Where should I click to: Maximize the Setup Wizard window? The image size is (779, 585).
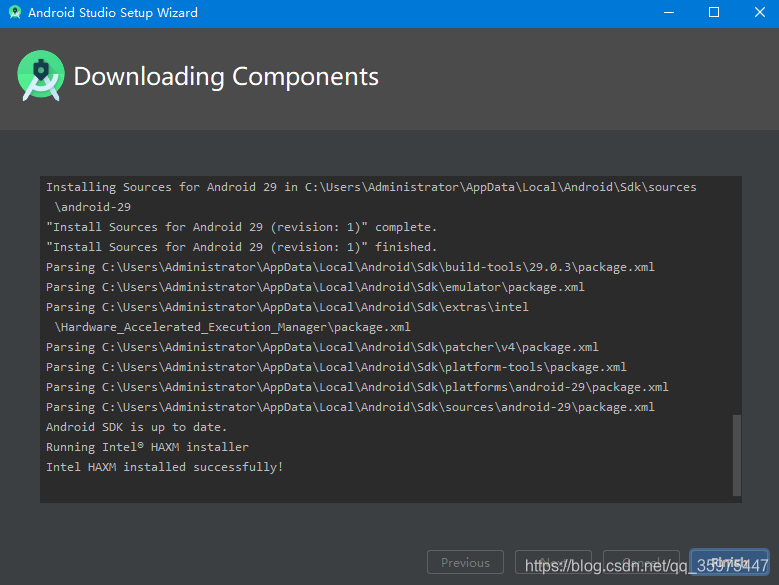point(713,12)
